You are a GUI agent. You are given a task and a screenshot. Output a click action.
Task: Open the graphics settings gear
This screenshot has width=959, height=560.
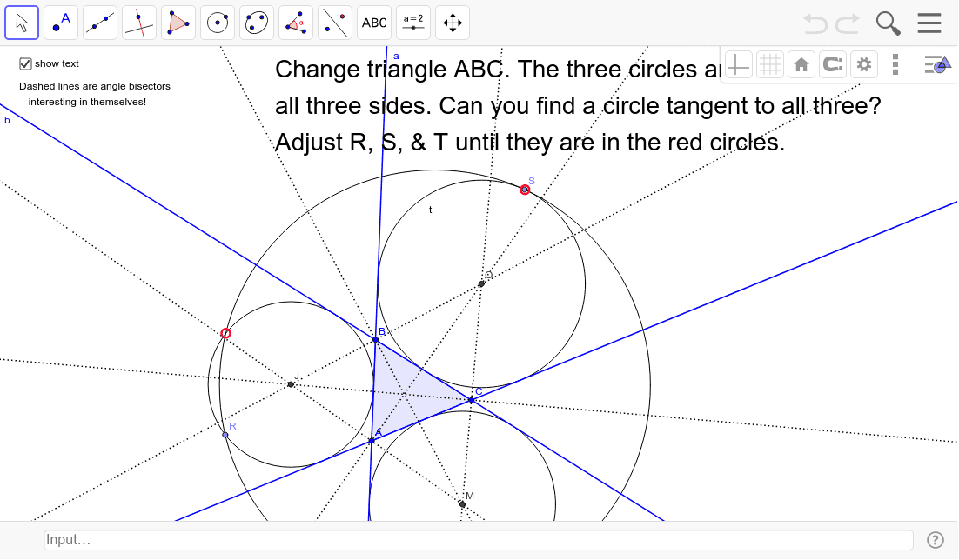(x=863, y=64)
